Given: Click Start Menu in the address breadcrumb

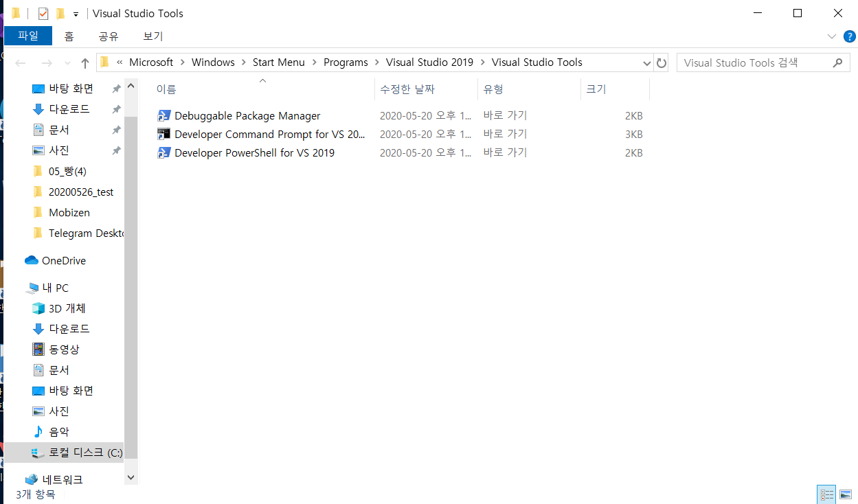Looking at the screenshot, I should (x=279, y=62).
